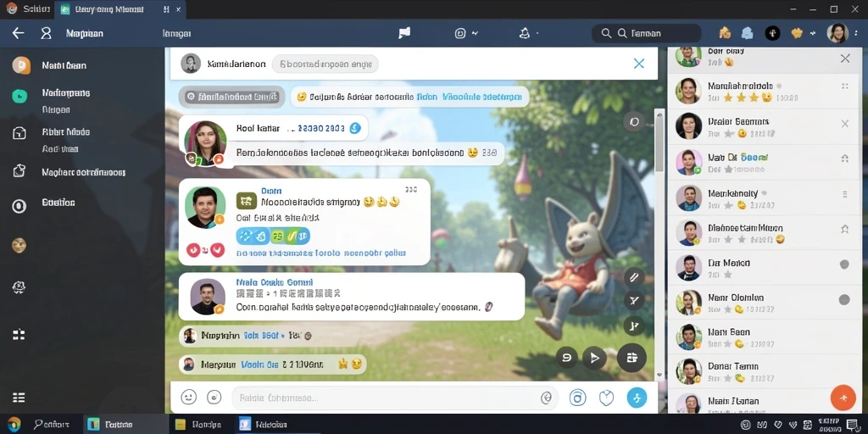Remove 'Dreiar Seemars' contact with its X
The width and height of the screenshot is (868, 434).
click(845, 124)
